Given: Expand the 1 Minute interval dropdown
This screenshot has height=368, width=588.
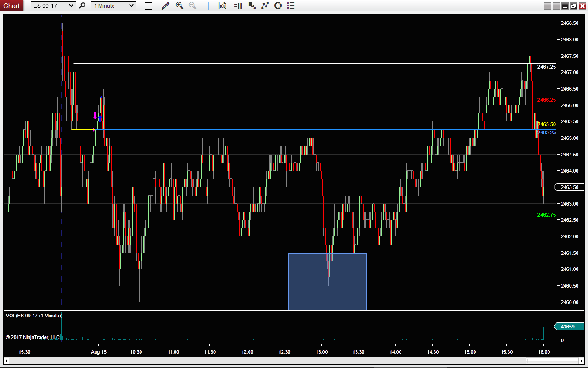Looking at the screenshot, I should click(x=113, y=6).
